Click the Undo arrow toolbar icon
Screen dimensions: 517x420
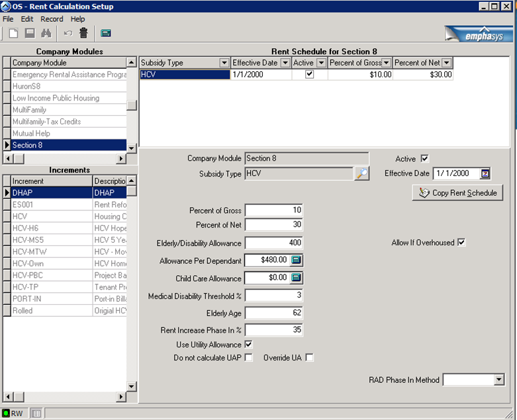point(68,32)
